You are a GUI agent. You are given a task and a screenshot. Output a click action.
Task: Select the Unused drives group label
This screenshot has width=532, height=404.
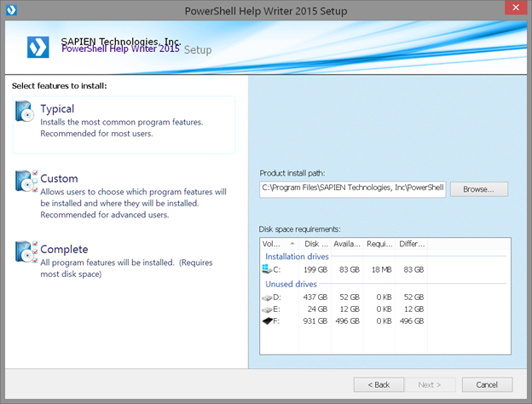[x=291, y=284]
